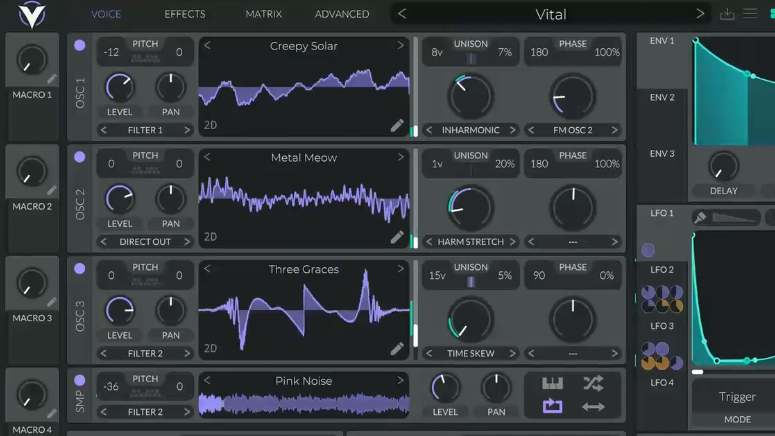The image size is (775, 436).
Task: Toggle sample random phase shuffle icon
Action: pos(593,383)
